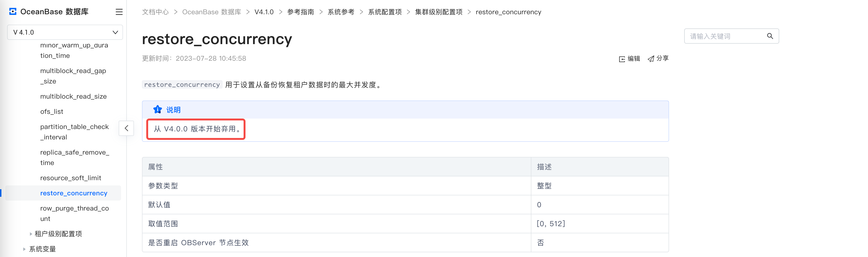Go to V4.1.0 breadcrumb

coord(264,12)
